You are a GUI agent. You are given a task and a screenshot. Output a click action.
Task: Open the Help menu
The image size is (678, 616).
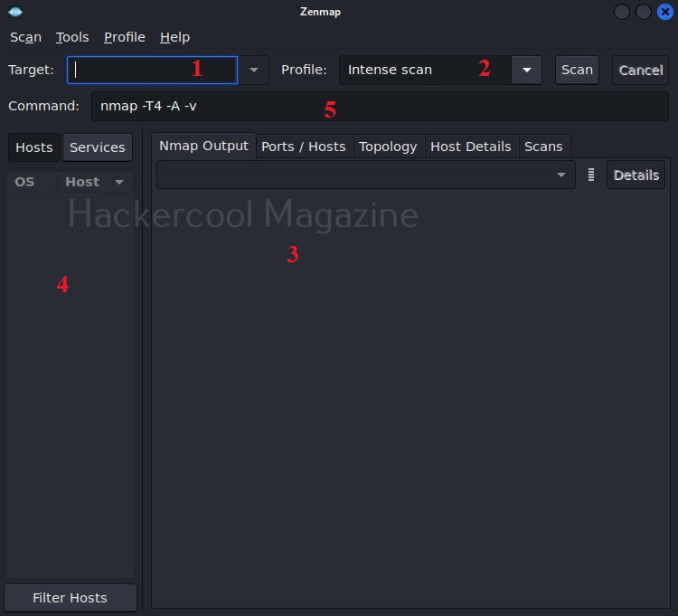click(x=174, y=37)
